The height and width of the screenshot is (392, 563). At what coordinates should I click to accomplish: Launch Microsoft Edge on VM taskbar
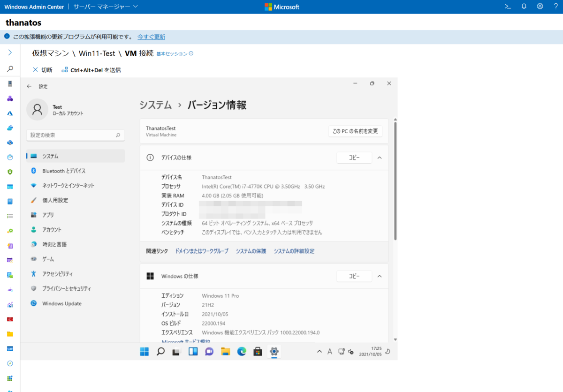242,352
